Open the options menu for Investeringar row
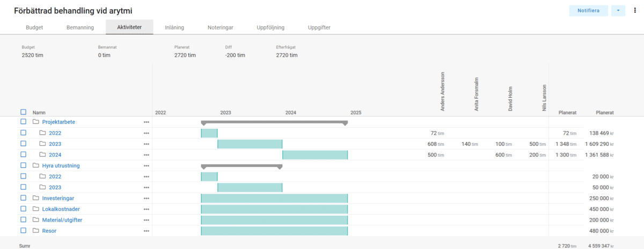Viewport: 644px width, 249px height. 146,199
